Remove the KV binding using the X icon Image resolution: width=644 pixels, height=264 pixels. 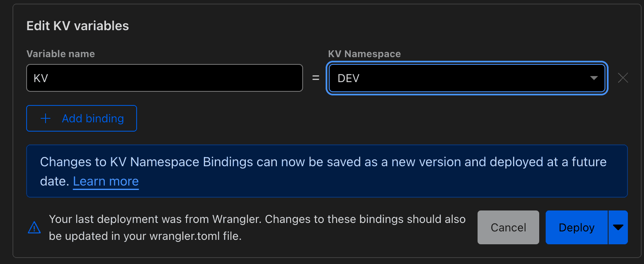(x=623, y=78)
